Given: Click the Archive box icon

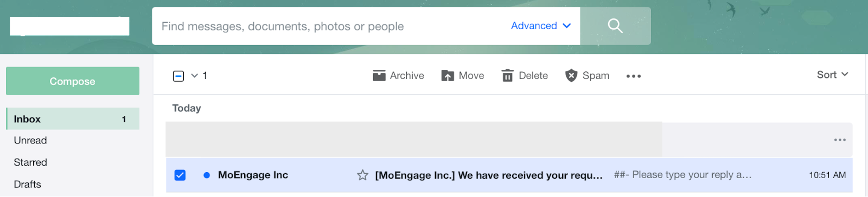Looking at the screenshot, I should [x=379, y=76].
